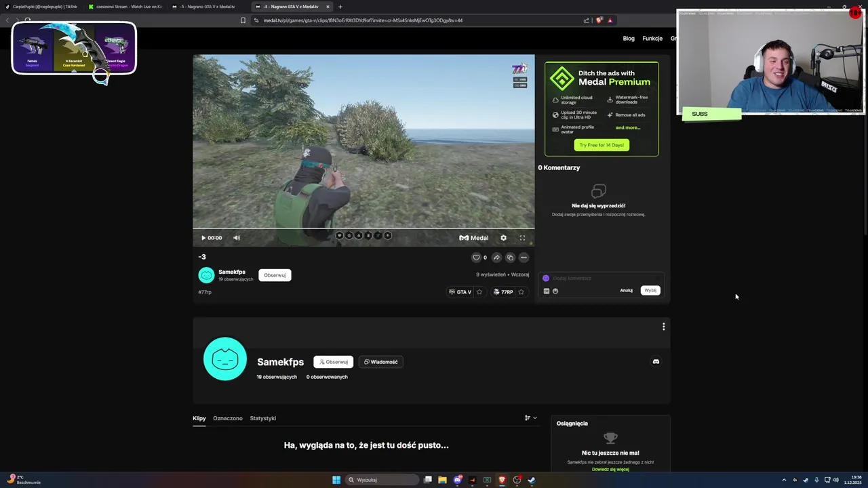
Task: Mute the clip volume speaker icon
Action: click(x=237, y=238)
